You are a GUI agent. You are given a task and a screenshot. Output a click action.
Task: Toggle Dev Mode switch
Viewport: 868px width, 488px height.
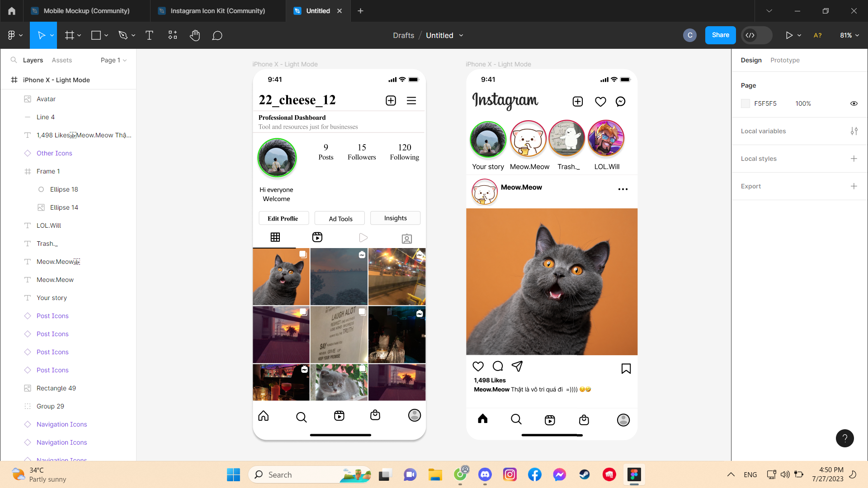(756, 35)
